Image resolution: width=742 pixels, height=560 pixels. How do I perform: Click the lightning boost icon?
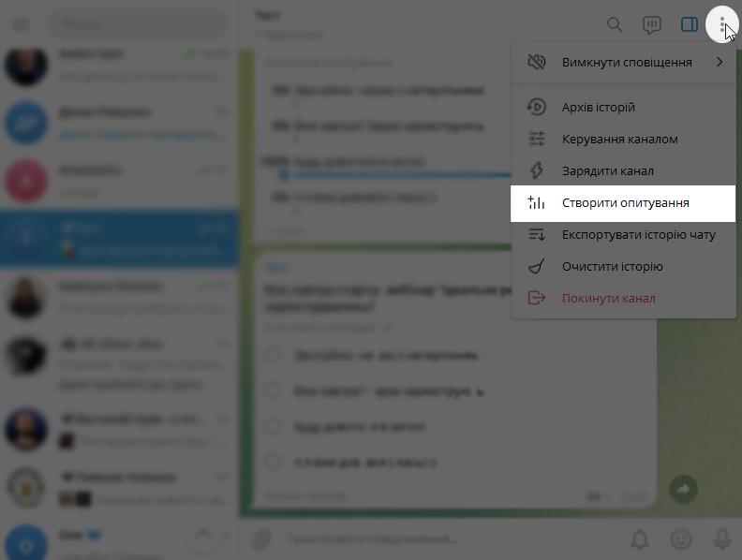pyautogui.click(x=537, y=170)
